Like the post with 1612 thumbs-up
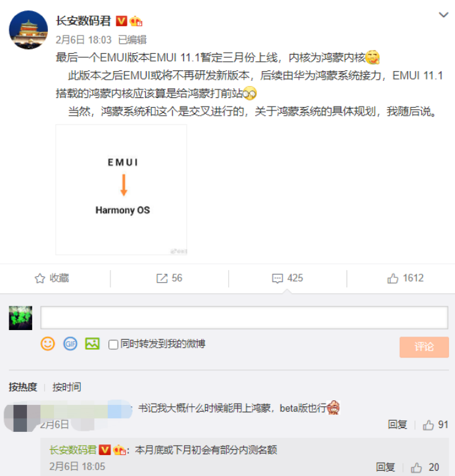Image resolution: width=455 pixels, height=476 pixels. coord(393,278)
